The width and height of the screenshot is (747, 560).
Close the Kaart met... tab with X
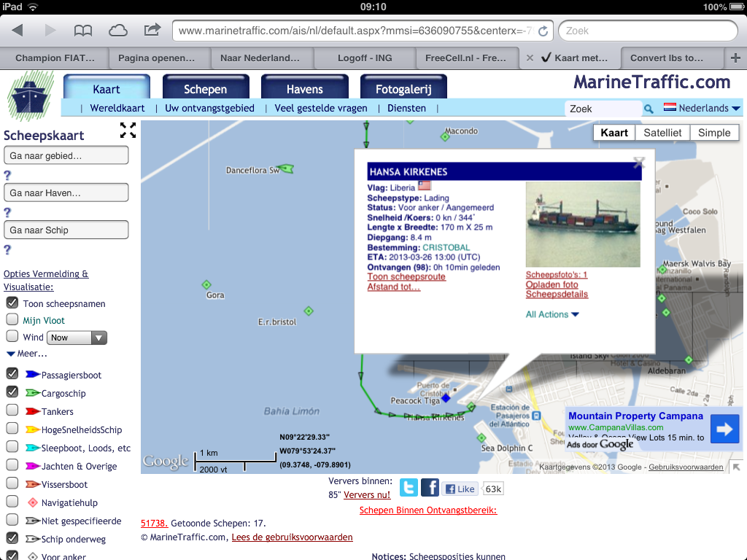pos(530,58)
